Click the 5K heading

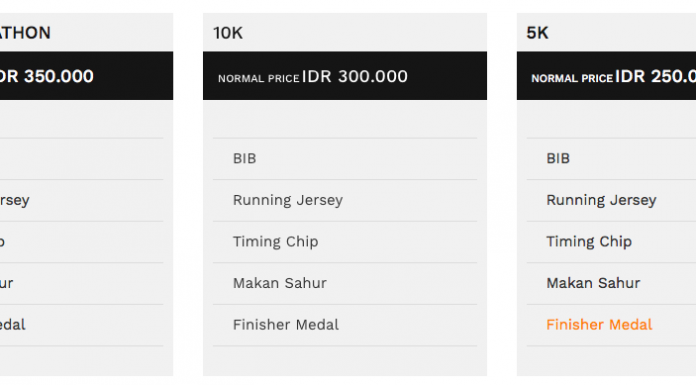coord(537,33)
